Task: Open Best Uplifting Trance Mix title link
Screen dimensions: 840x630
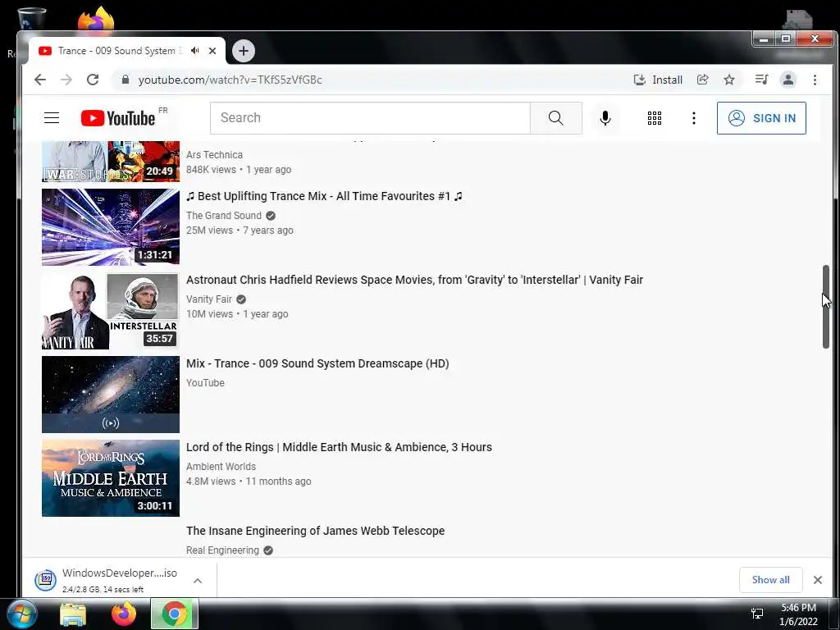Action: click(324, 196)
